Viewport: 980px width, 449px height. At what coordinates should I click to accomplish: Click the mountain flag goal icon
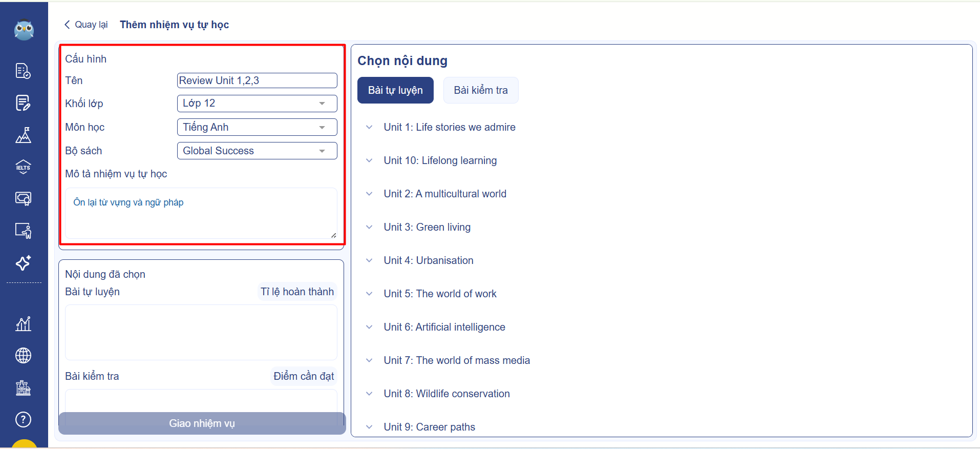tap(23, 135)
